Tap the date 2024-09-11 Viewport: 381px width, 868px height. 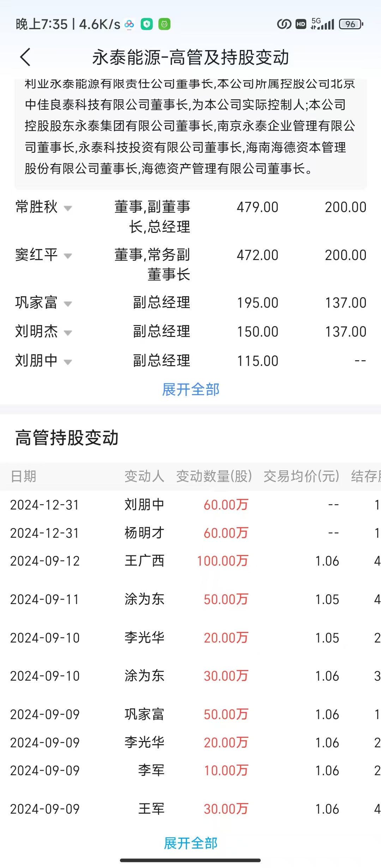point(45,599)
